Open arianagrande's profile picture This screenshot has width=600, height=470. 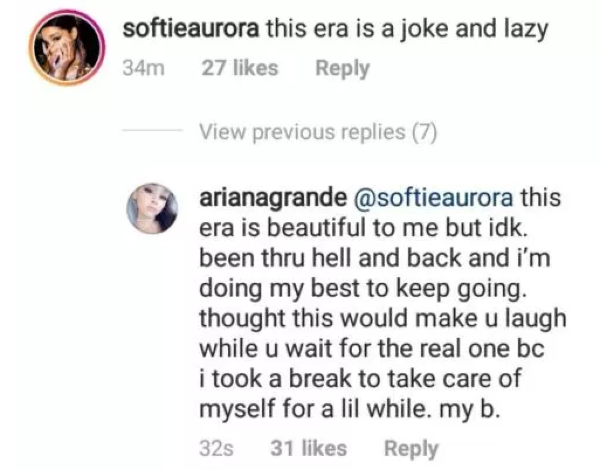(153, 211)
